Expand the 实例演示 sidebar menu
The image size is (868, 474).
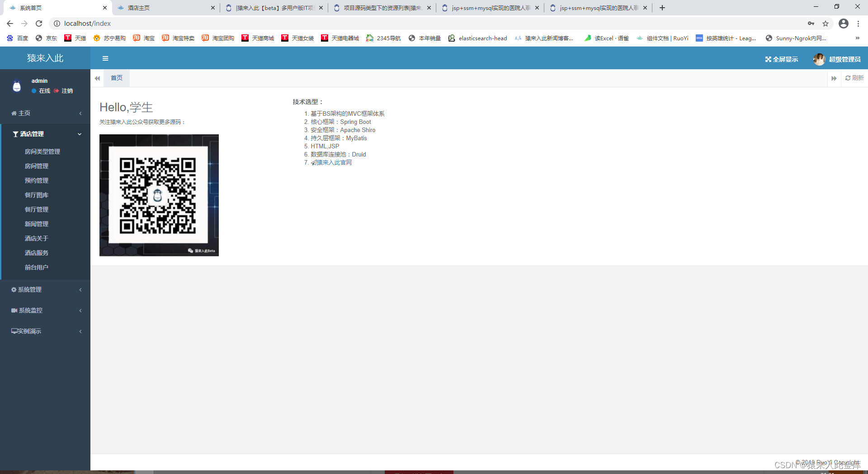45,331
